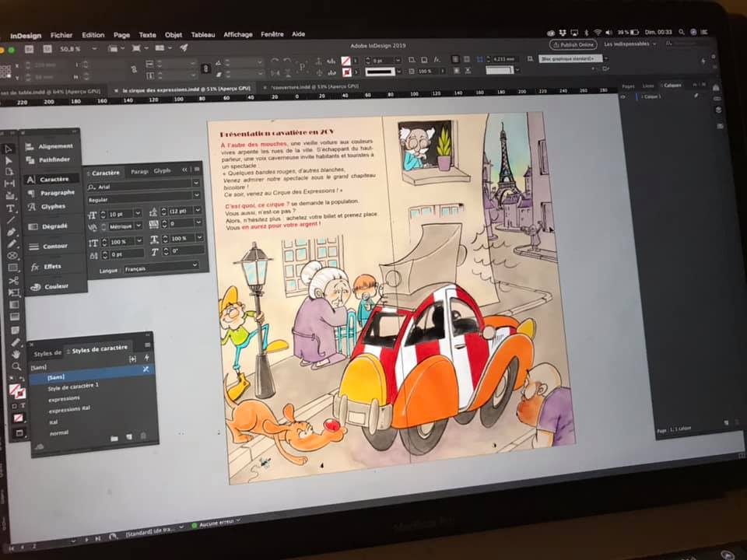Click the quick apply lightning icon in Styles panel
Screen dimensions: 747x560
tap(147, 358)
